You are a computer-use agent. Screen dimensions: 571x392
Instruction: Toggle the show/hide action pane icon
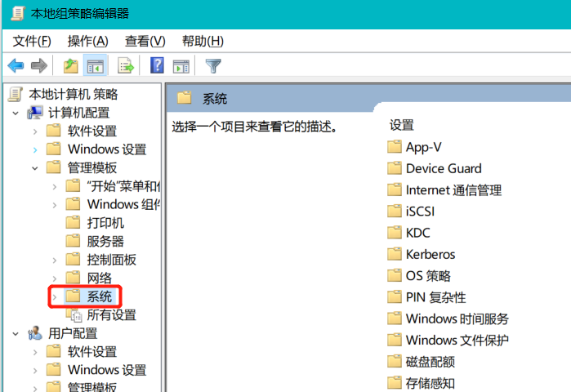[x=181, y=66]
